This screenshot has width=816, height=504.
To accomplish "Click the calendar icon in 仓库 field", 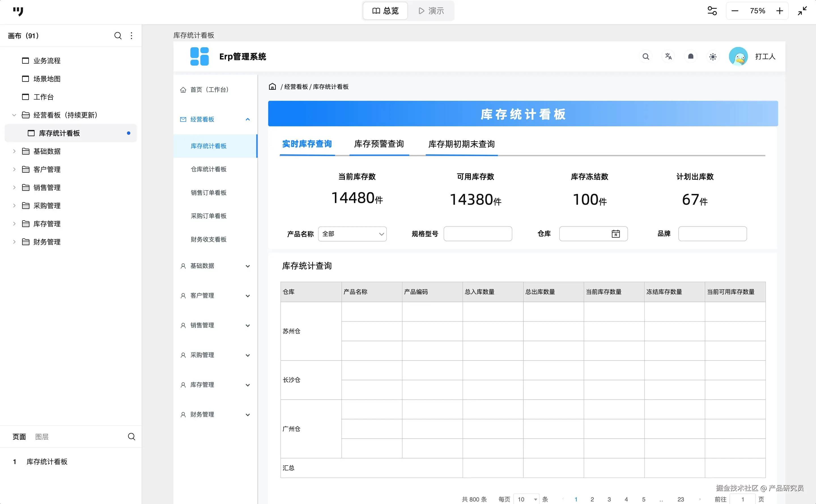I will click(x=616, y=234).
